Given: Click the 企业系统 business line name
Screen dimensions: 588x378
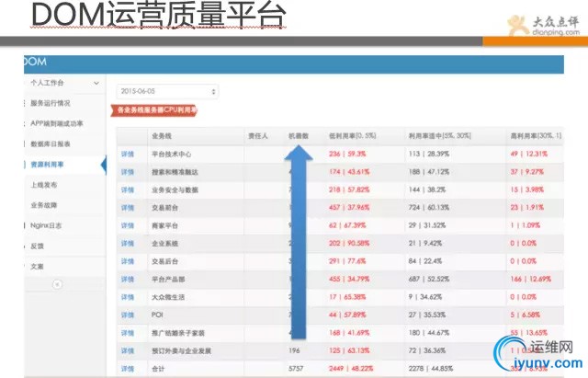Looking at the screenshot, I should tap(164, 244).
